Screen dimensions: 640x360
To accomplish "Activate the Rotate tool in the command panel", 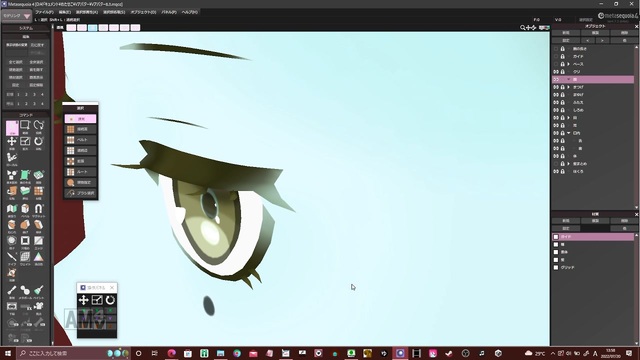I will [x=38, y=141].
